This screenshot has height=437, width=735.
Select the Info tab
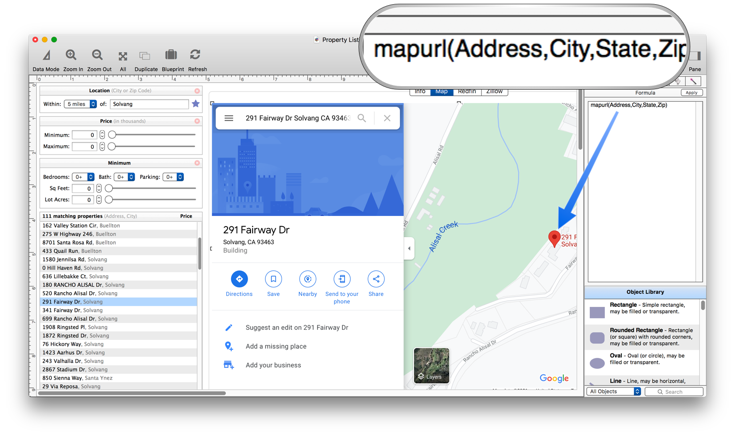point(420,92)
